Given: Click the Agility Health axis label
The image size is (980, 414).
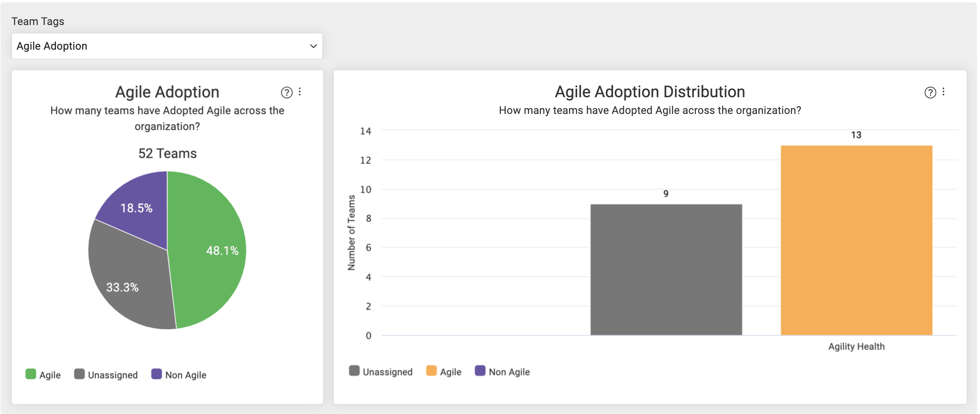Looking at the screenshot, I should point(856,346).
